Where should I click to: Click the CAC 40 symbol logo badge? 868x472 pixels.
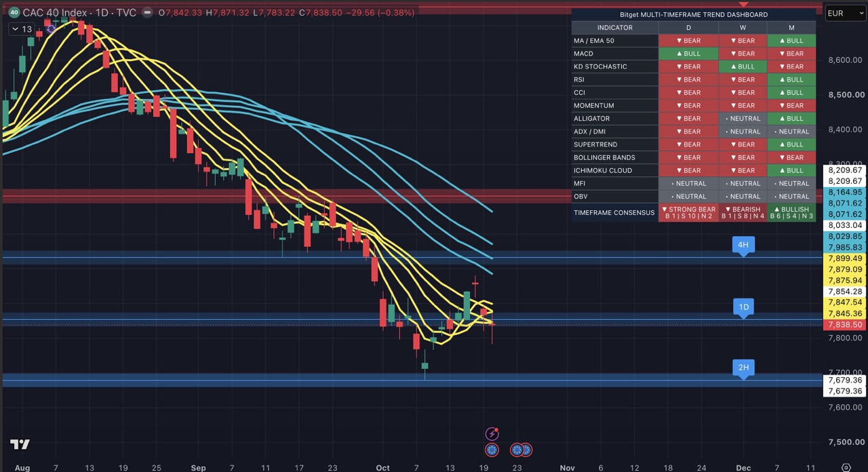point(14,12)
